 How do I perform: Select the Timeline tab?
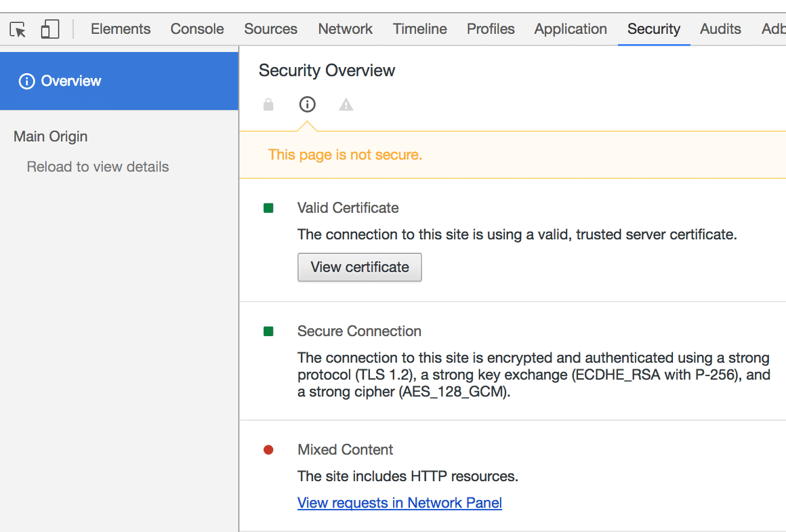pos(419,29)
